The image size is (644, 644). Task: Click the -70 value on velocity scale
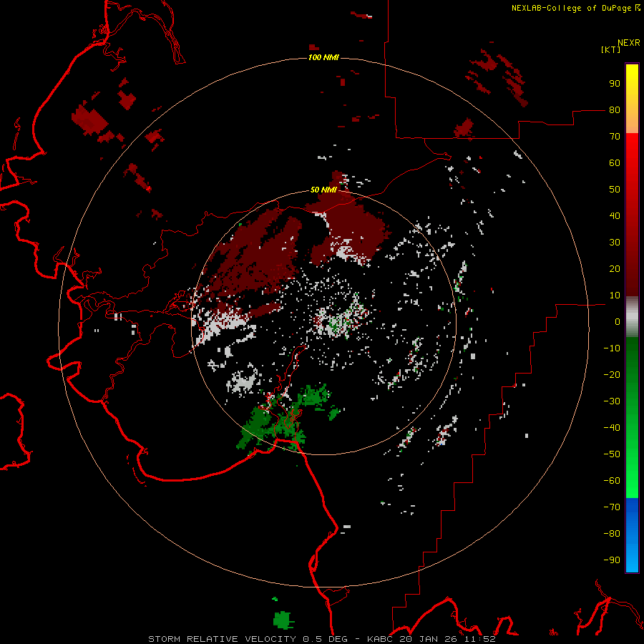pos(612,507)
